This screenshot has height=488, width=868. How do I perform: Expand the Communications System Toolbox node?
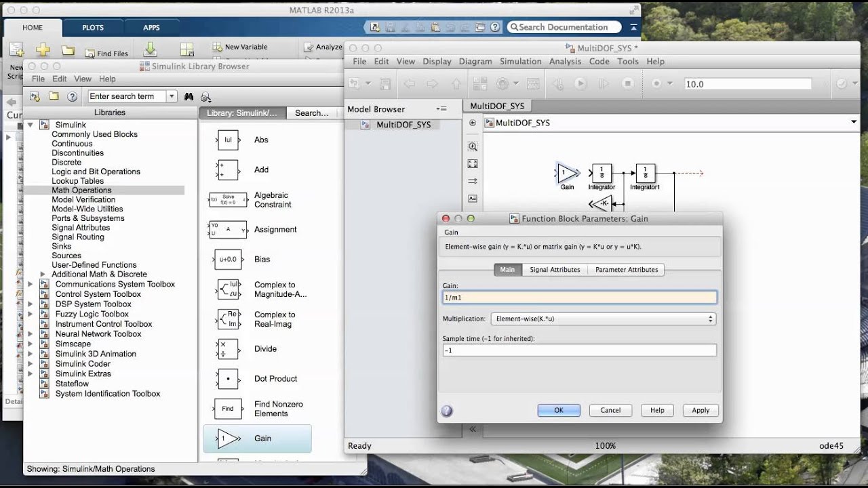click(30, 285)
